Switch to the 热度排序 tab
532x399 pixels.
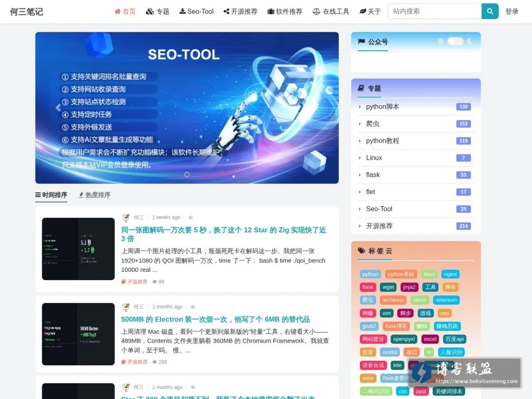(94, 195)
